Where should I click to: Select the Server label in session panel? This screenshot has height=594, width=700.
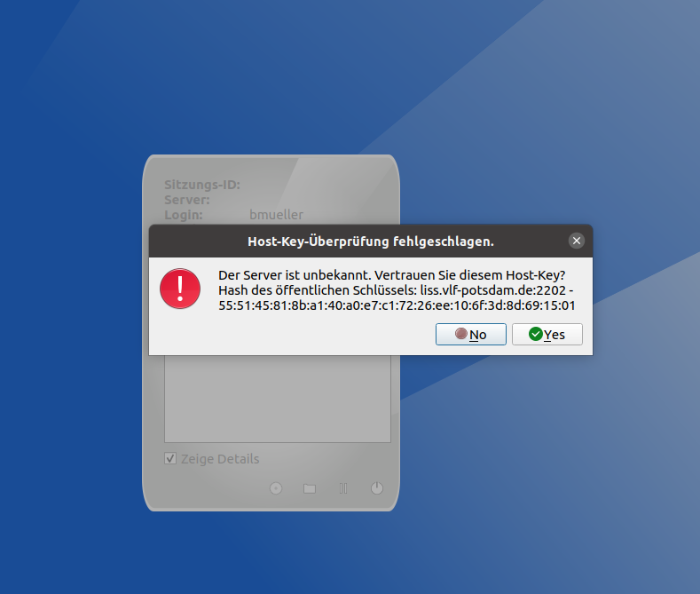pos(186,200)
